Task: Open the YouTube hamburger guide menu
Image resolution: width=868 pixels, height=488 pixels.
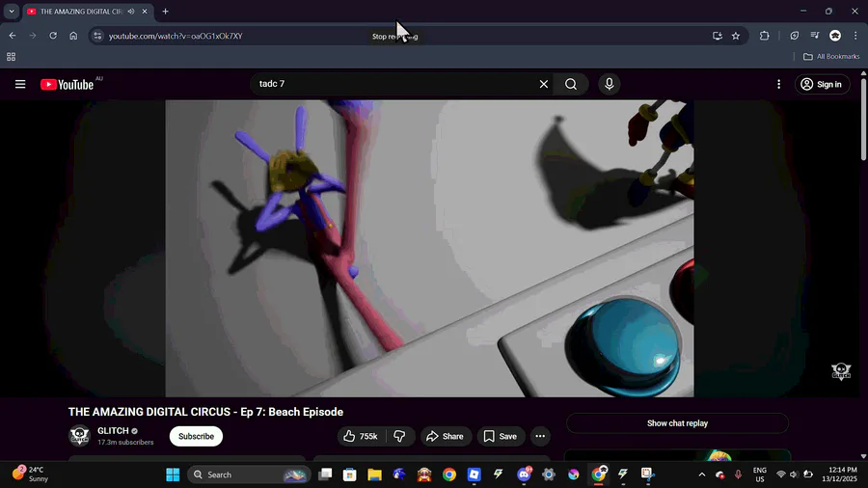Action: pos(20,84)
